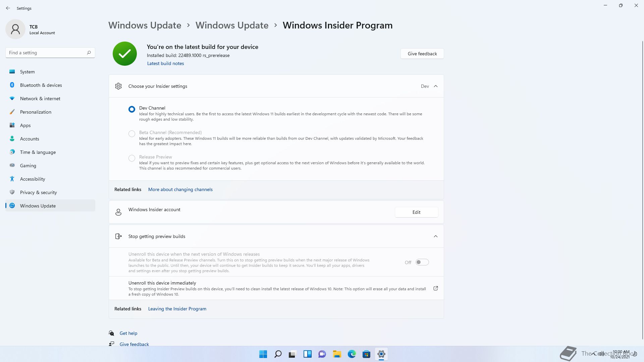Click the Get help link
Viewport: 644px width, 362px height.
128,333
